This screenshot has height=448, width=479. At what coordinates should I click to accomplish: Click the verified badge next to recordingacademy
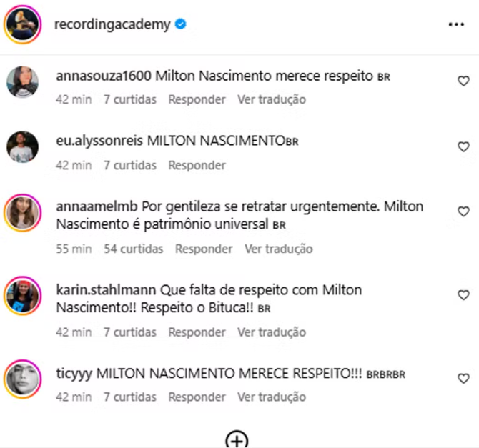181,24
